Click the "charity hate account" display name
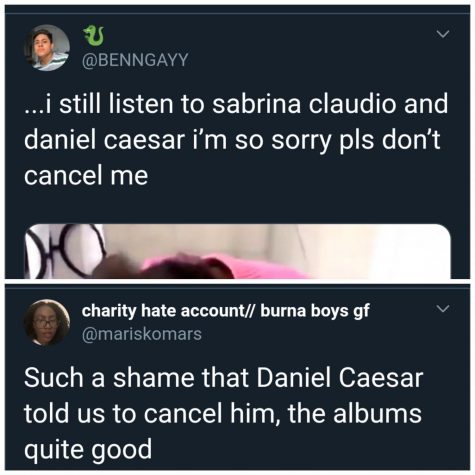The width and height of the screenshot is (475, 475). (x=163, y=311)
